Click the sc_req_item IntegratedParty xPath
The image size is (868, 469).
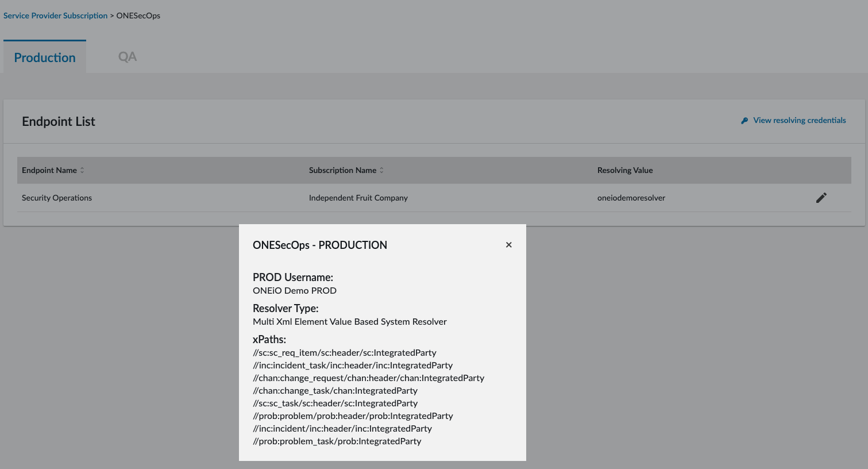pyautogui.click(x=345, y=353)
